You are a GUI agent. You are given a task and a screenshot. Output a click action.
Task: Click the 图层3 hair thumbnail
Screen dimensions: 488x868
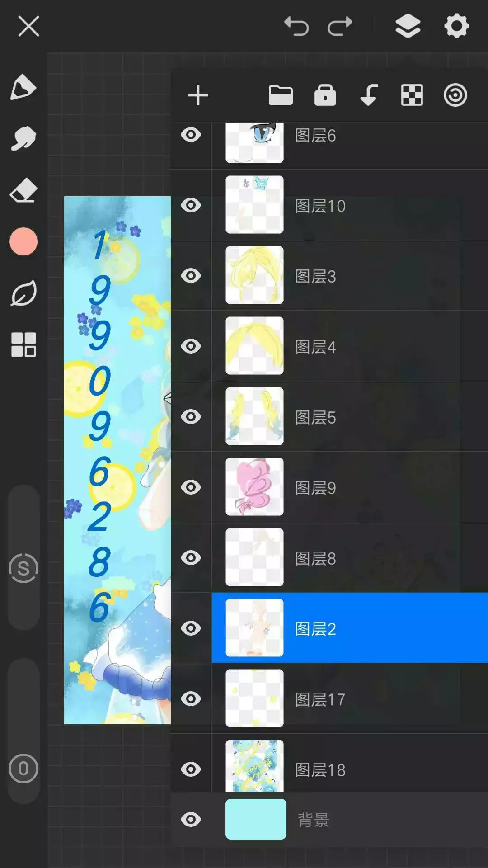pos(254,275)
